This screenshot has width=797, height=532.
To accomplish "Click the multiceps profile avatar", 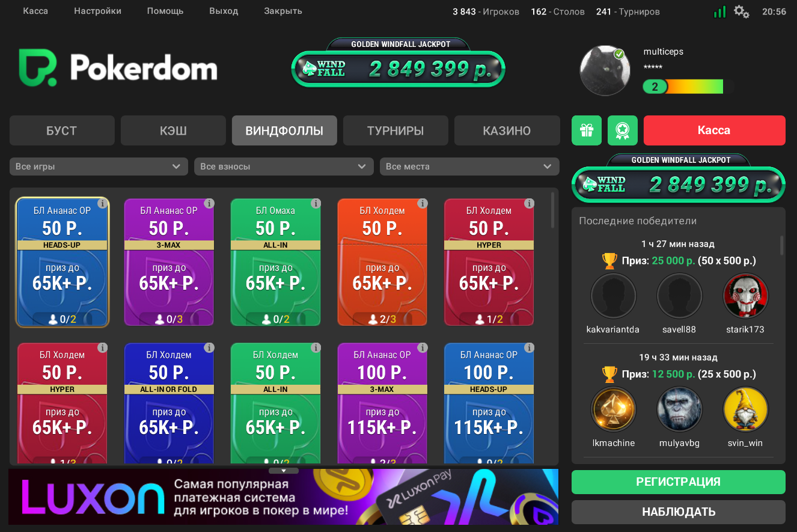I will click(x=605, y=70).
